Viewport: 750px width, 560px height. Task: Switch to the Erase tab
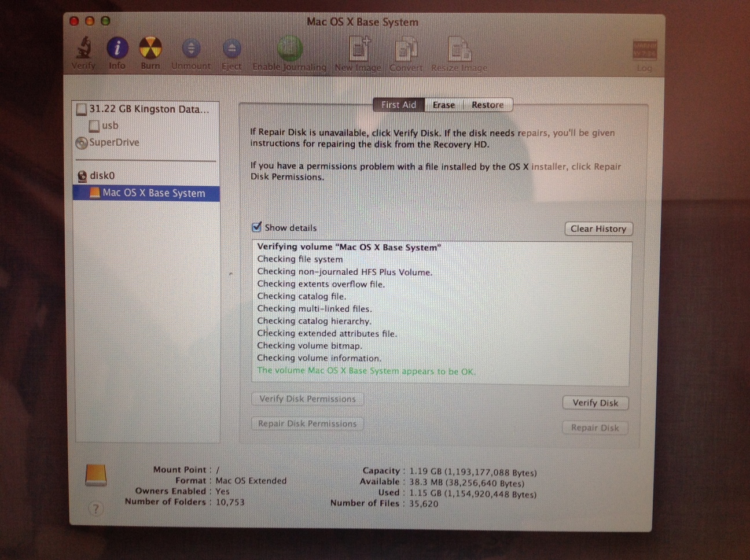(x=444, y=105)
